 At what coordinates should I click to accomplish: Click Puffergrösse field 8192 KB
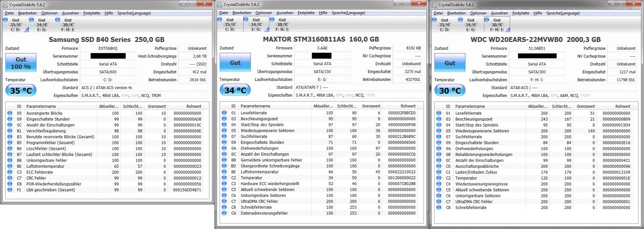408,48
